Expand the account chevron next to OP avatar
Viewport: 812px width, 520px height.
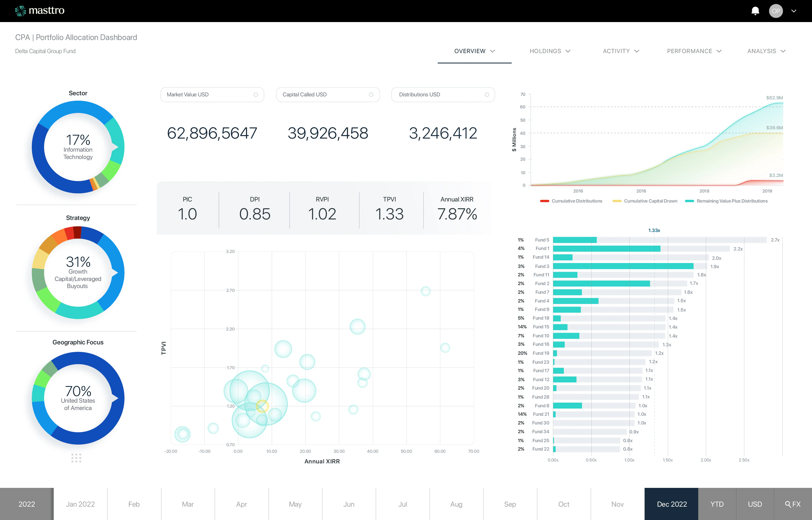pyautogui.click(x=794, y=11)
